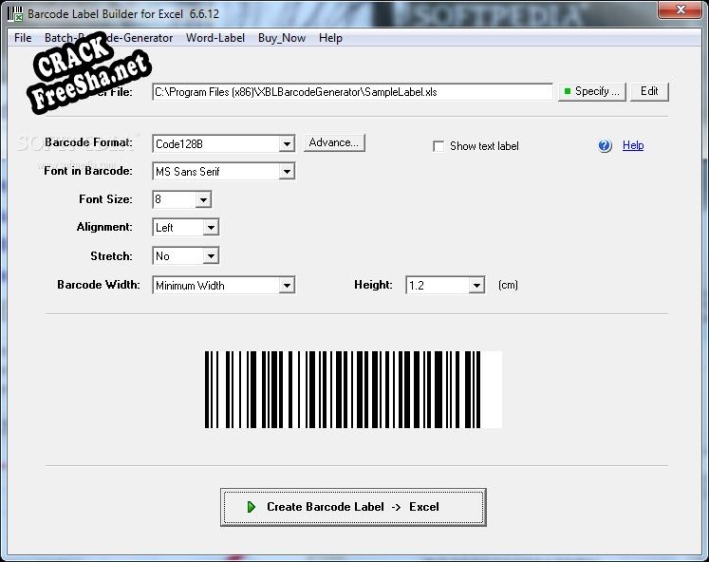The height and width of the screenshot is (562, 709).
Task: Open the Barcode Width dropdown
Action: [x=287, y=286]
